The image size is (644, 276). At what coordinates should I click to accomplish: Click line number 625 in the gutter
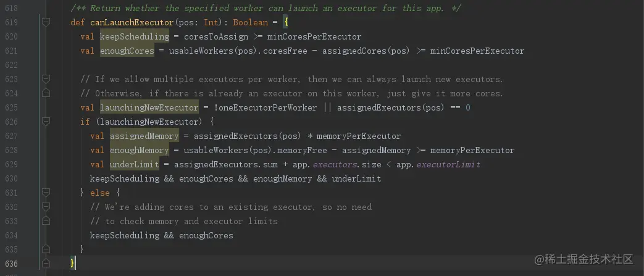[11, 107]
